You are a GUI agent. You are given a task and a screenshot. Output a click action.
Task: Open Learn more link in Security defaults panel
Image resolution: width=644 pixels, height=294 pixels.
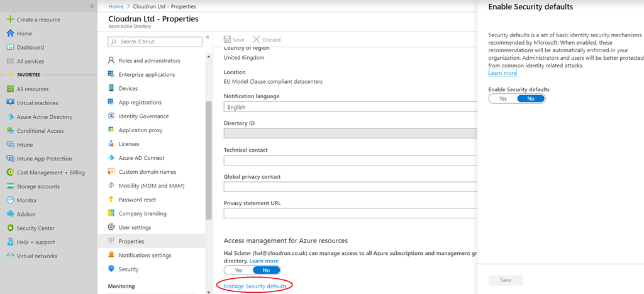tap(502, 74)
